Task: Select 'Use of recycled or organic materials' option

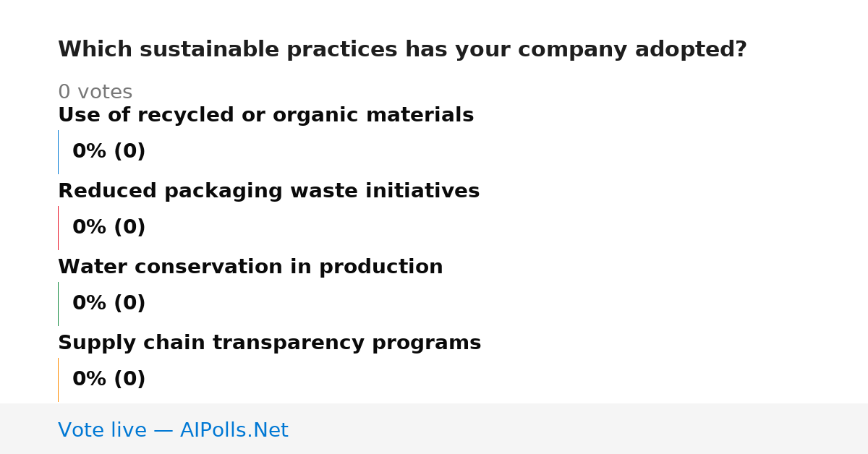Action: click(265, 116)
